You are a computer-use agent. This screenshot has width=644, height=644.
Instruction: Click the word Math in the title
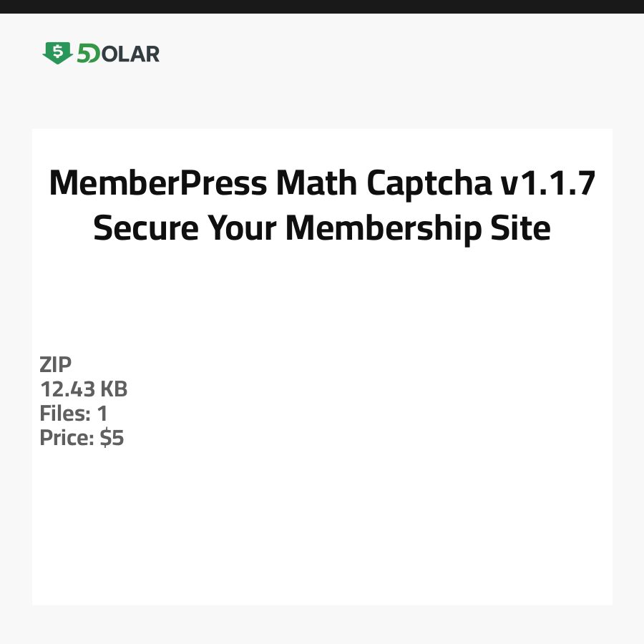318,185
